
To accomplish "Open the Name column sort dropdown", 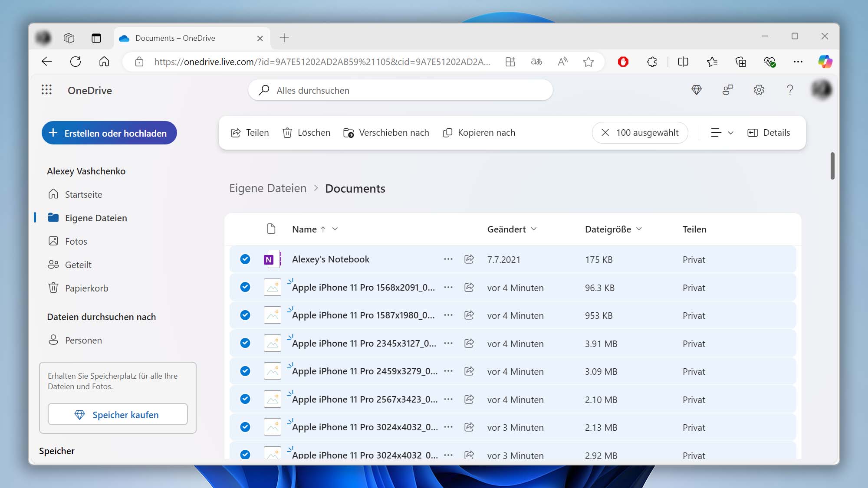I will [335, 229].
